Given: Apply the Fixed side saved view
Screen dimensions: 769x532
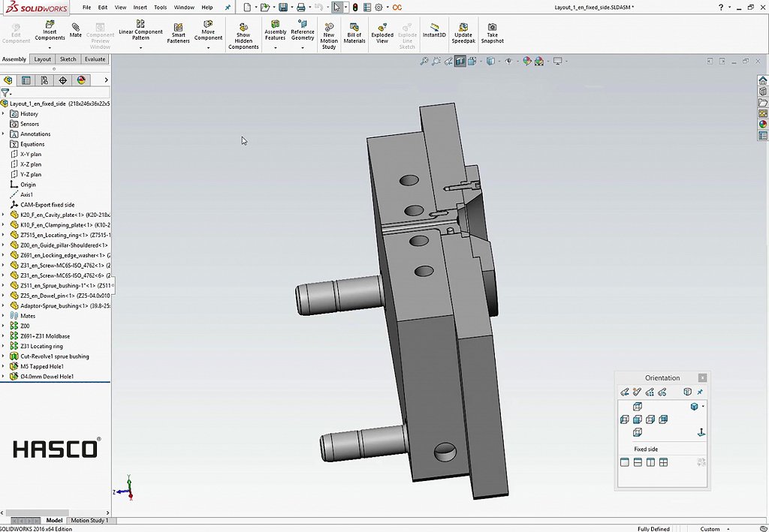Looking at the screenshot, I should pos(646,449).
